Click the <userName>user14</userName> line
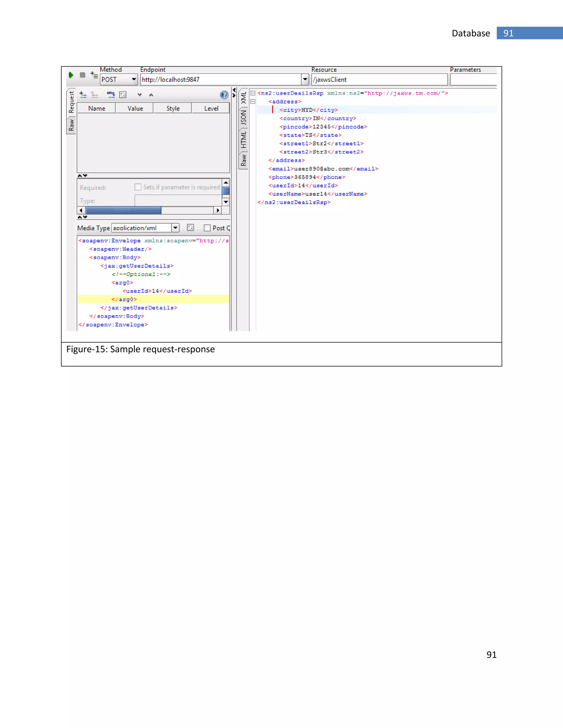Image resolution: width=563 pixels, height=728 pixels. 318,194
